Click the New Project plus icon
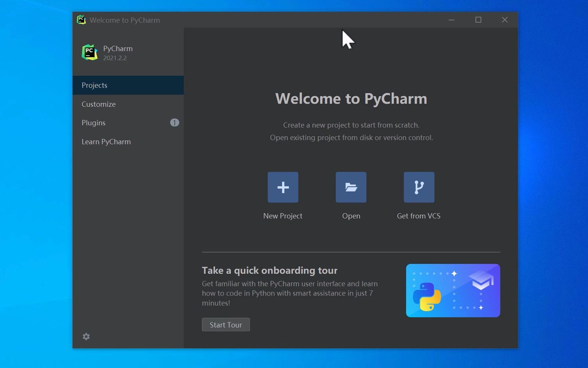The width and height of the screenshot is (588, 368). click(x=282, y=187)
